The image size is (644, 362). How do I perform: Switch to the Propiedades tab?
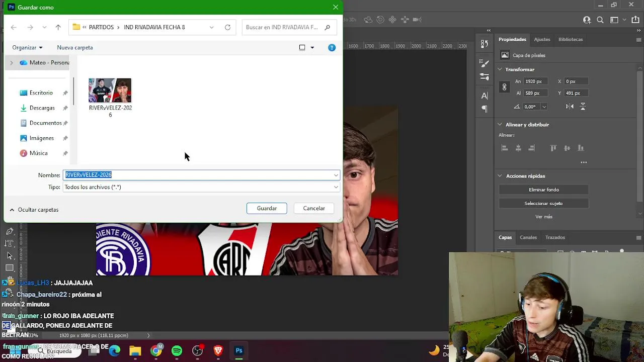click(x=512, y=39)
